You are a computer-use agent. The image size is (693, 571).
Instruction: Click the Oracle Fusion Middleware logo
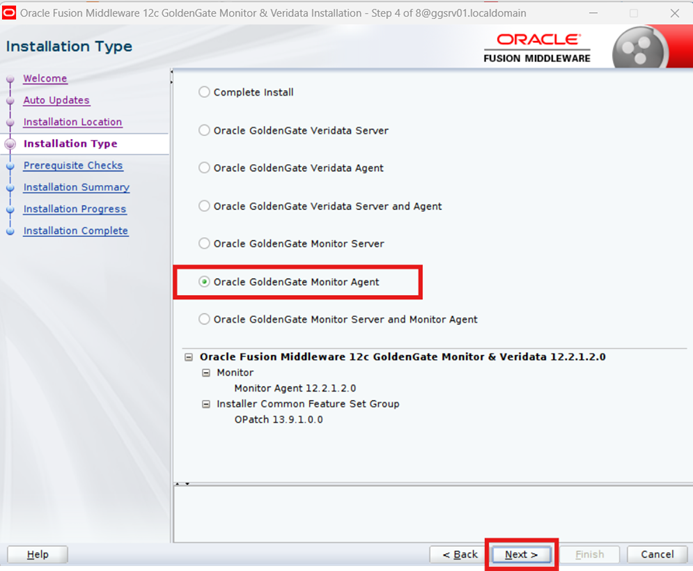(x=537, y=47)
